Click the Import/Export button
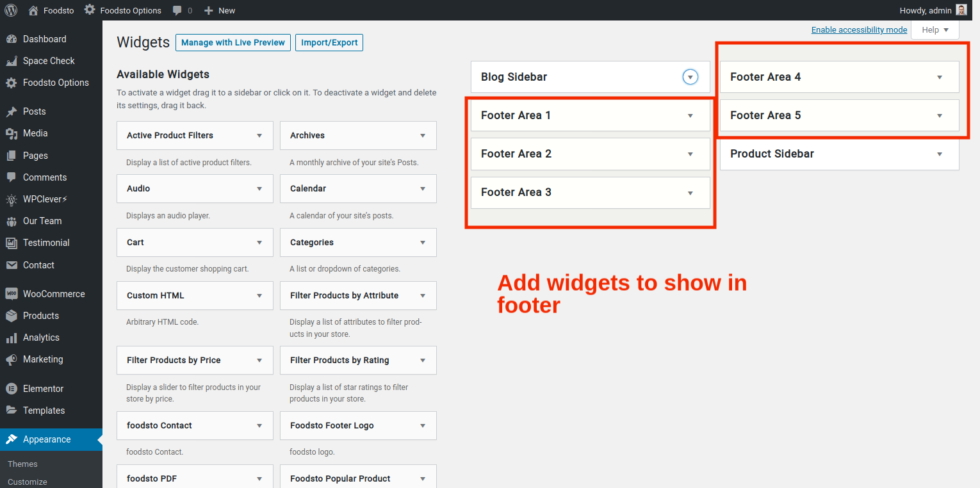 click(329, 43)
